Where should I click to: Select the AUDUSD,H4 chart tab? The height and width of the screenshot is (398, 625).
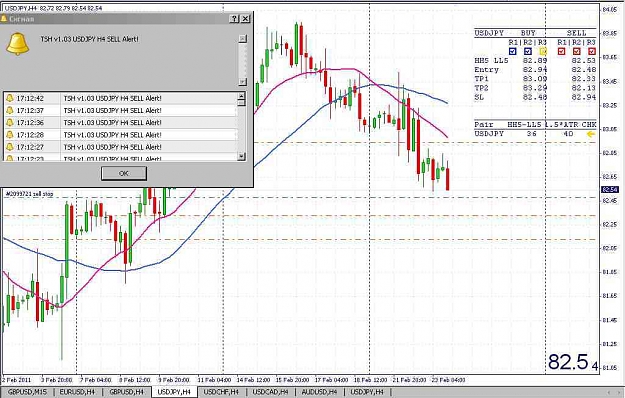click(319, 392)
